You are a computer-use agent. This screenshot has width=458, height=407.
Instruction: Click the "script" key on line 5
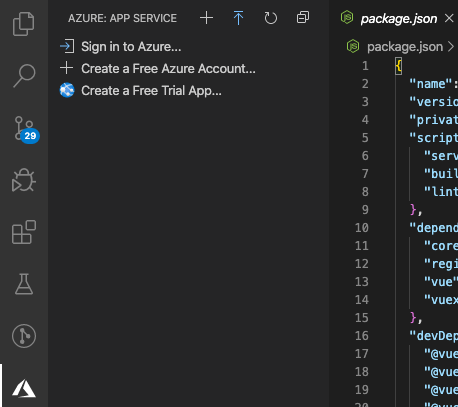[x=434, y=138]
